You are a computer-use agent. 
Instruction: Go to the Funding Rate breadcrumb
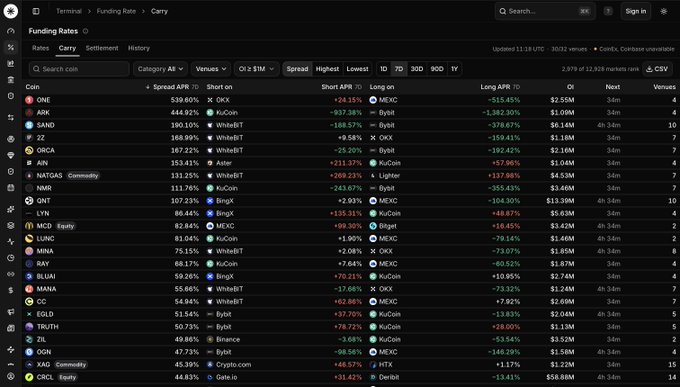coord(116,11)
